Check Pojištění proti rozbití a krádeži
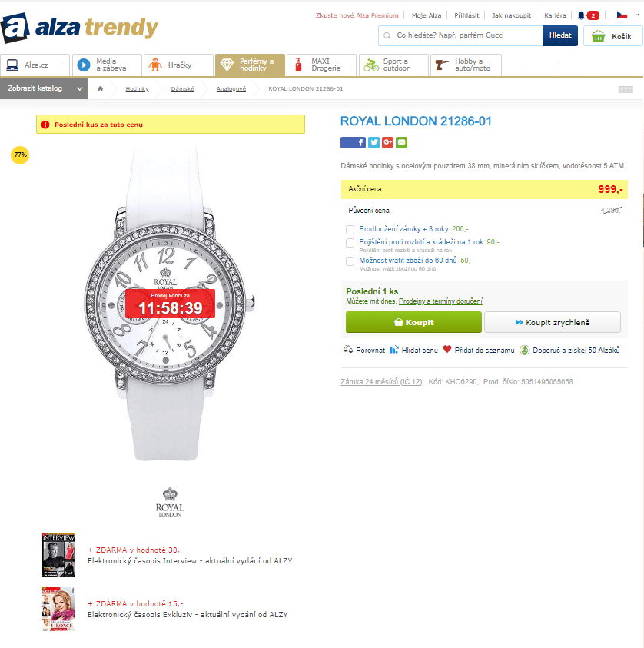The width and height of the screenshot is (644, 648). [x=350, y=243]
